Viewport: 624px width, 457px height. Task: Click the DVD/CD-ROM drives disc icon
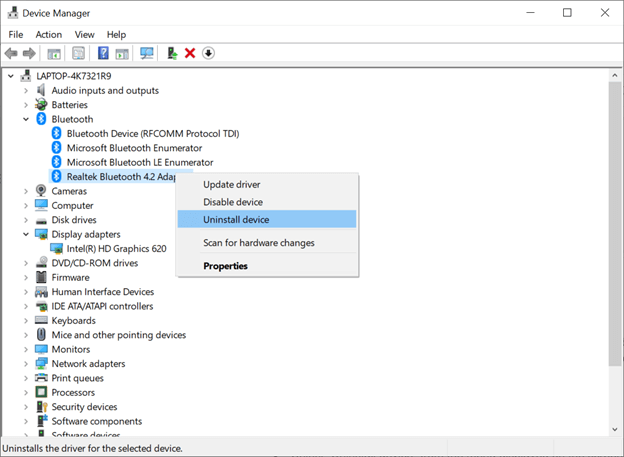pyautogui.click(x=41, y=263)
